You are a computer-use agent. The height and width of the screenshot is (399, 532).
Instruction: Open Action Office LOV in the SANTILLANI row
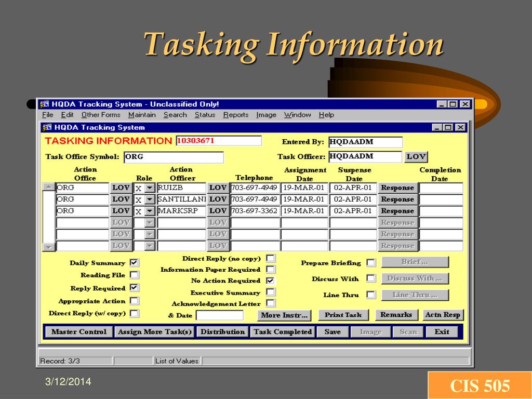click(121, 199)
